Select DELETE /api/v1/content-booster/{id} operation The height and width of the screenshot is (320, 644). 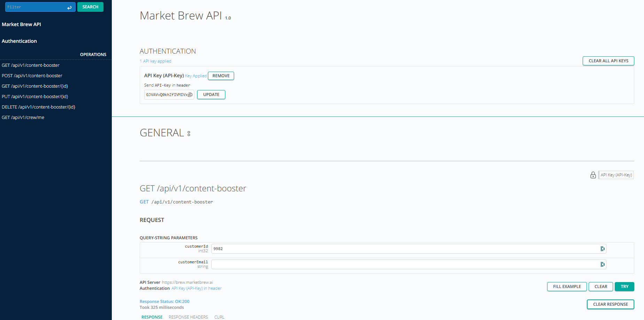coord(38,107)
